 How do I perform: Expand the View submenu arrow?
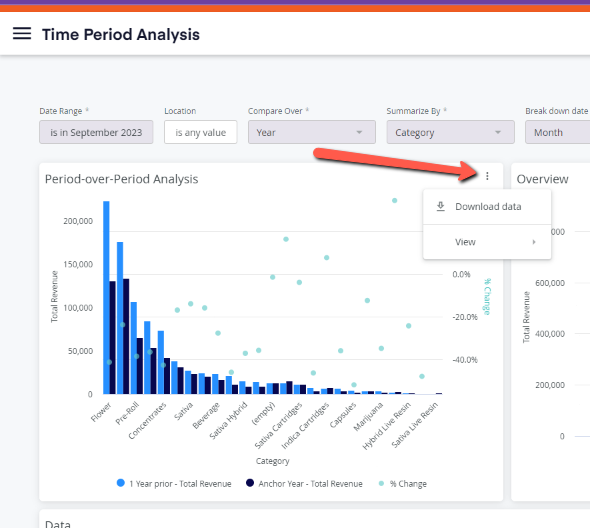pyautogui.click(x=534, y=242)
